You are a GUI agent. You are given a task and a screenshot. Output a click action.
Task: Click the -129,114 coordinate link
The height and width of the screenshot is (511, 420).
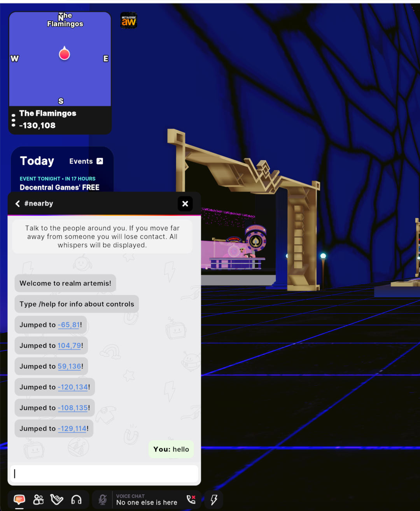(72, 429)
